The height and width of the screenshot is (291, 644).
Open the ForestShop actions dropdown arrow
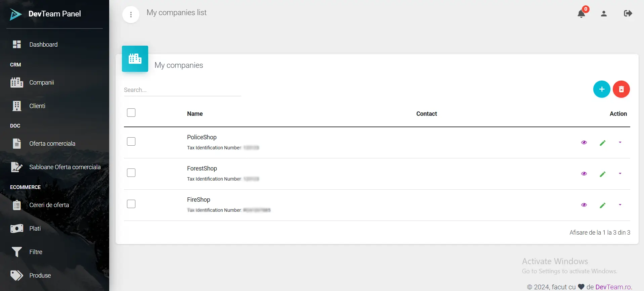click(620, 174)
